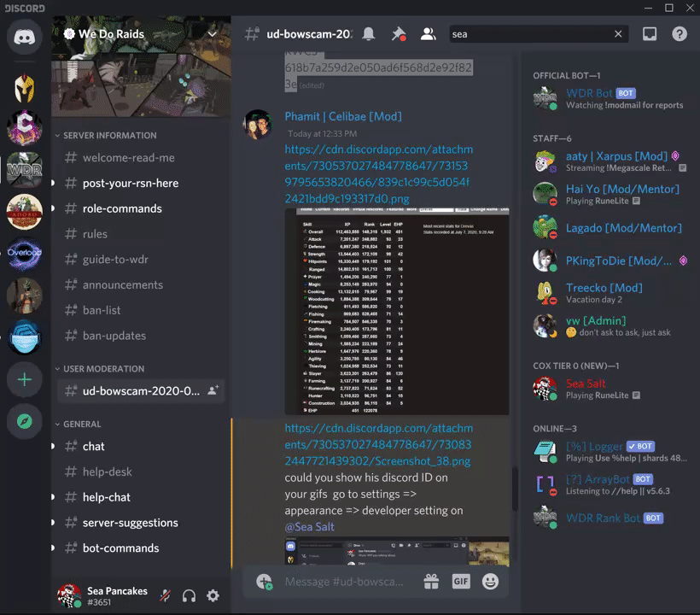Open the Overload server icon
700x615 pixels.
(25, 253)
